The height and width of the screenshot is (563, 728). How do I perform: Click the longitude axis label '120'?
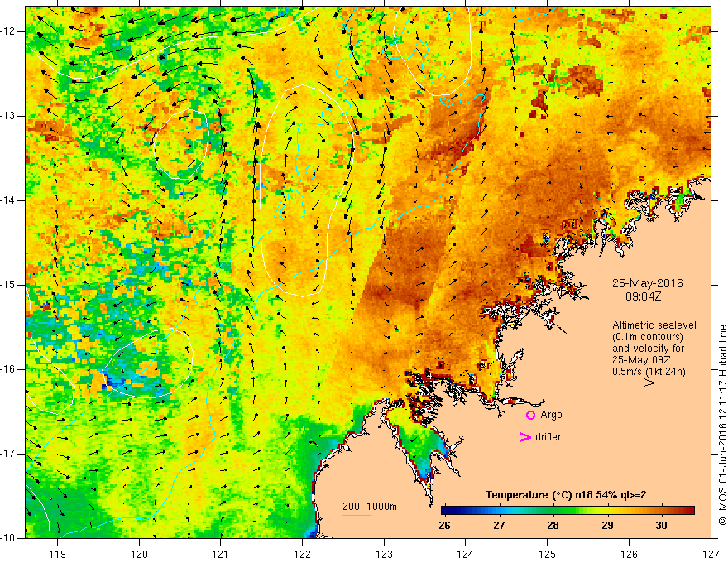pyautogui.click(x=139, y=554)
